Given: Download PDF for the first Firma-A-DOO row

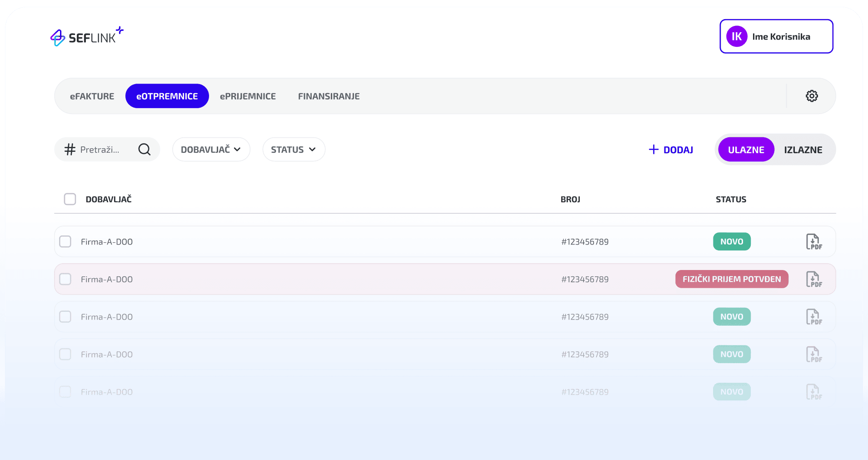Looking at the screenshot, I should pyautogui.click(x=813, y=242).
